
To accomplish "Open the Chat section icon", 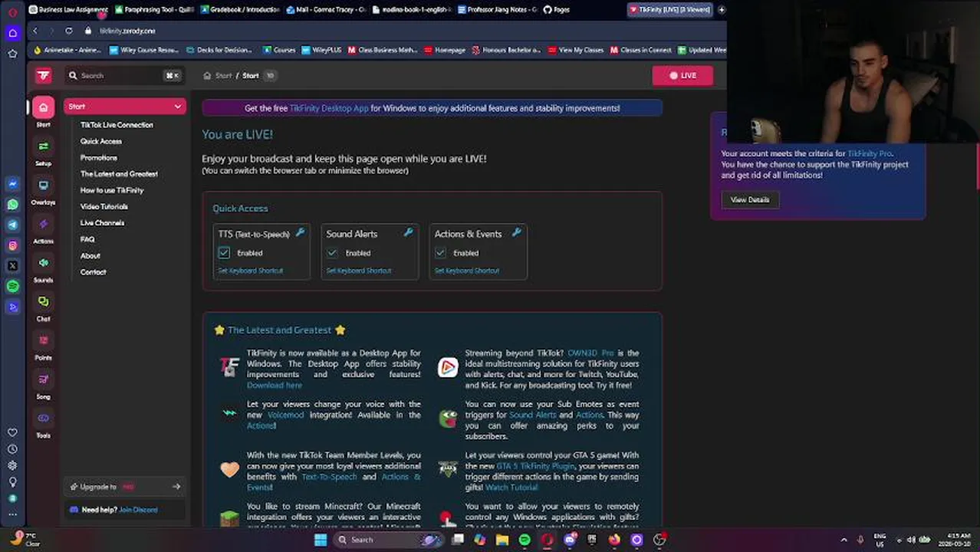I will 43,302.
